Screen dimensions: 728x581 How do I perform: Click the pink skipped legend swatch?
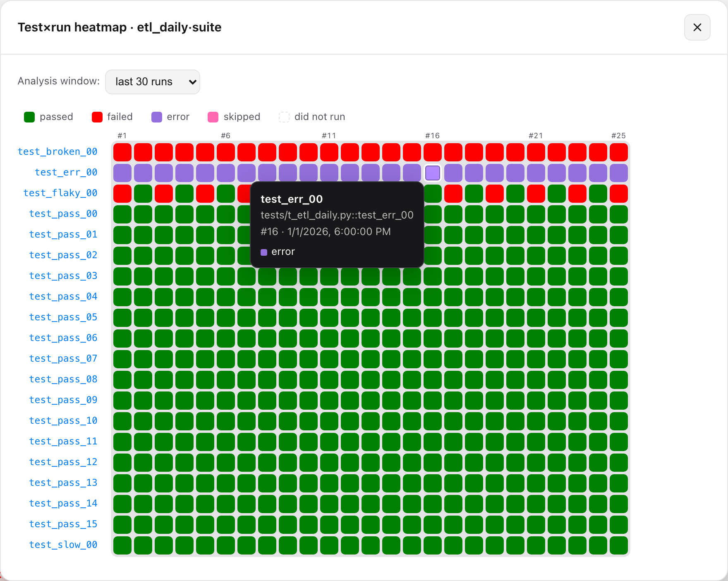click(x=213, y=117)
